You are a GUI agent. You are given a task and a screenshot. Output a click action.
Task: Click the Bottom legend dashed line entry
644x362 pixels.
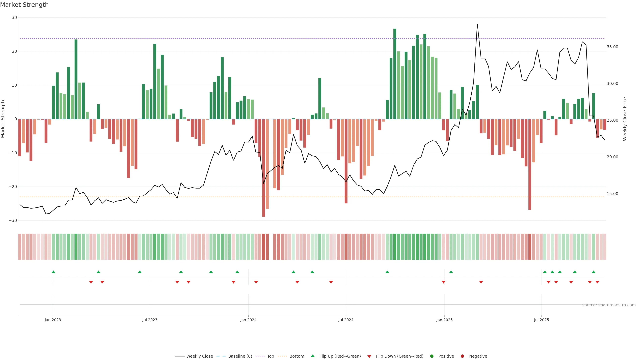(282, 356)
